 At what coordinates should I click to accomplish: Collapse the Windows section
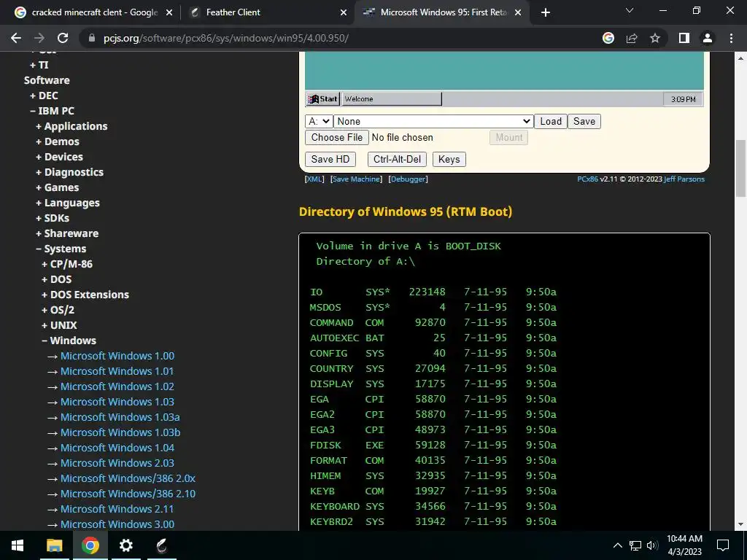tap(69, 341)
